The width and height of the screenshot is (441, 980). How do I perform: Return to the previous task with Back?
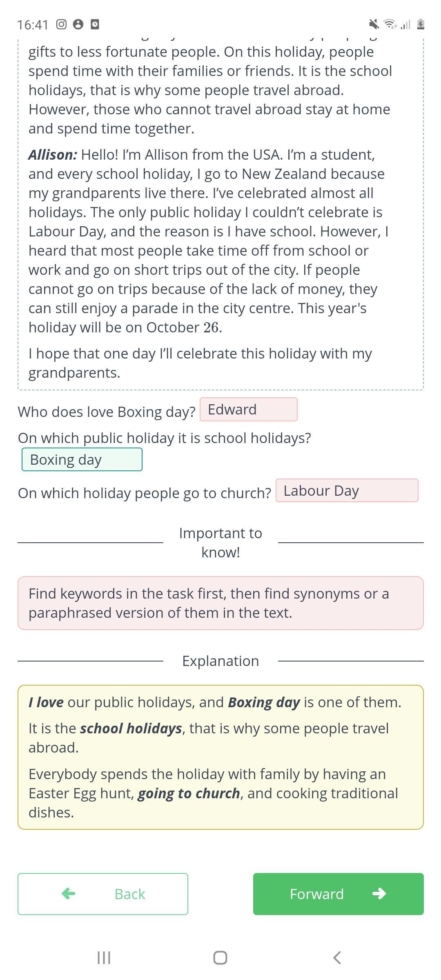103,894
